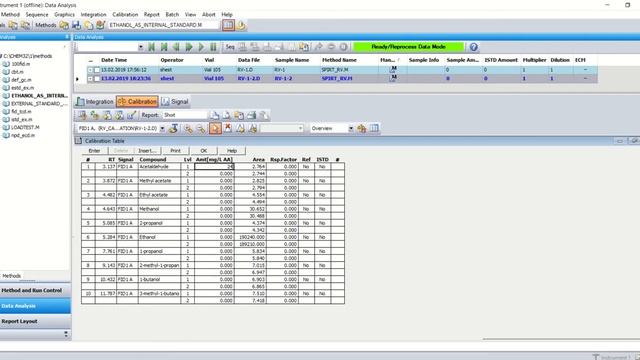The width and height of the screenshot is (640, 360).
Task: Click the recalibrate icon second in calibration toolbar
Action: tap(95, 116)
